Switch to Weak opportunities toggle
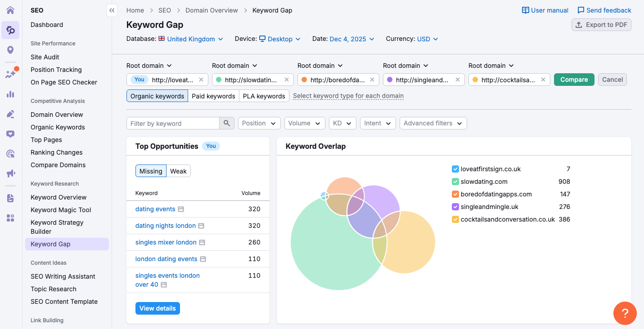 (x=179, y=171)
